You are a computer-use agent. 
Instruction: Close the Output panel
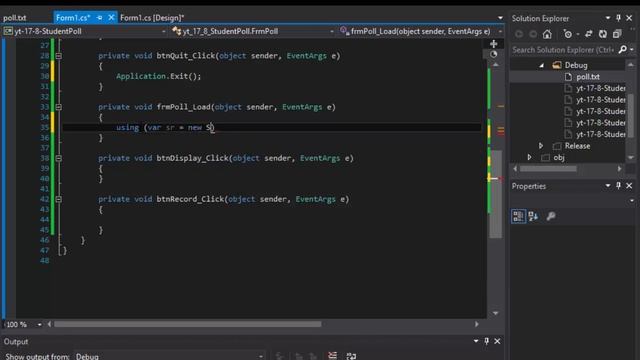coord(497,341)
